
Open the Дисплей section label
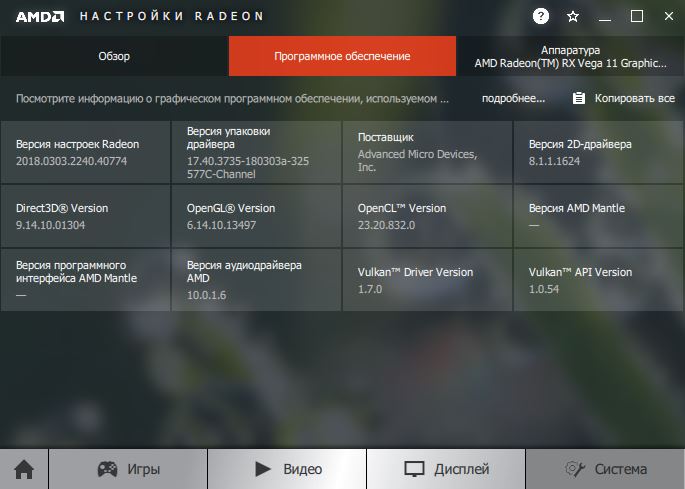[x=461, y=469]
